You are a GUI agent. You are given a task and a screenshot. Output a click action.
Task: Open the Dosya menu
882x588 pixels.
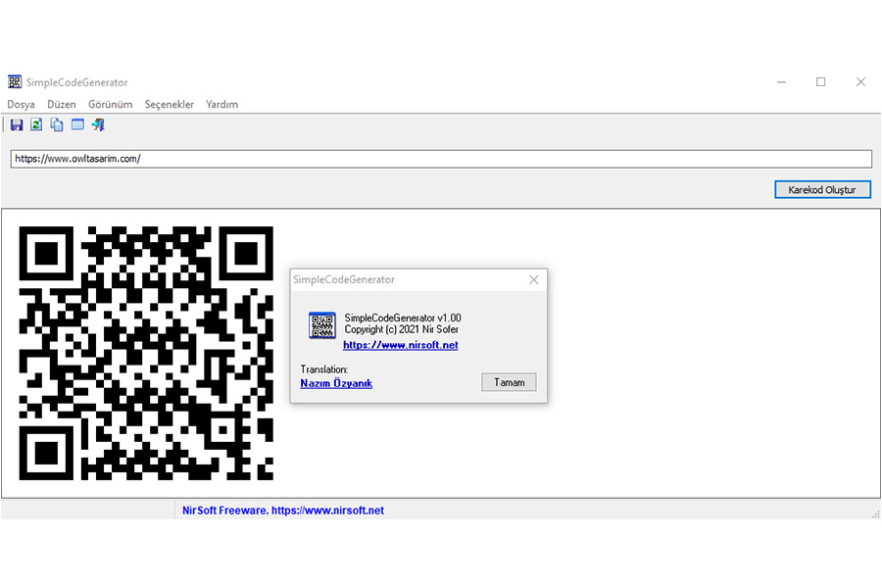click(x=21, y=104)
